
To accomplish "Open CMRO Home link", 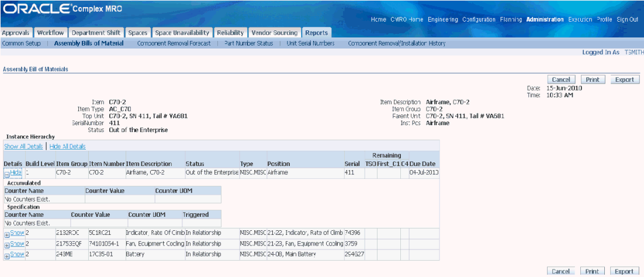I will point(407,19).
